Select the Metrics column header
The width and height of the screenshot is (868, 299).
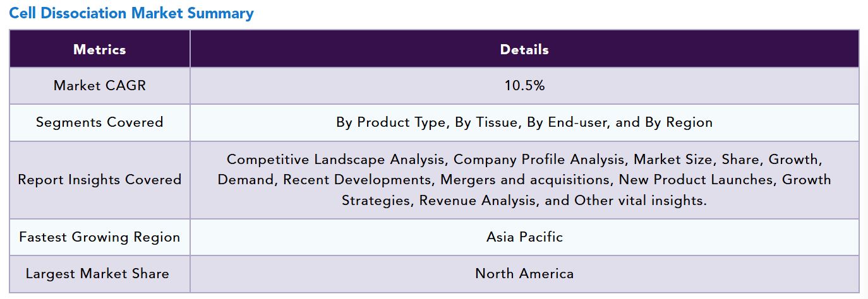(x=100, y=49)
